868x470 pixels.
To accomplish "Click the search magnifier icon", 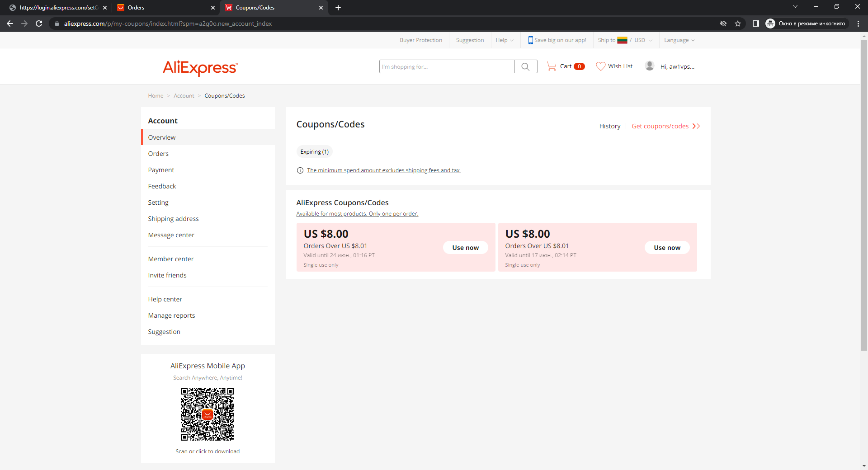I will (x=525, y=66).
